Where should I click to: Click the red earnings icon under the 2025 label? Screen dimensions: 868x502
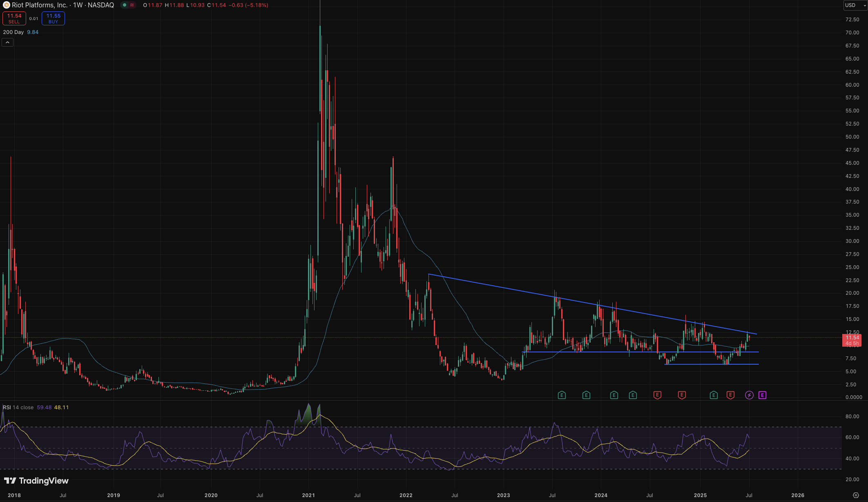pyautogui.click(x=731, y=395)
